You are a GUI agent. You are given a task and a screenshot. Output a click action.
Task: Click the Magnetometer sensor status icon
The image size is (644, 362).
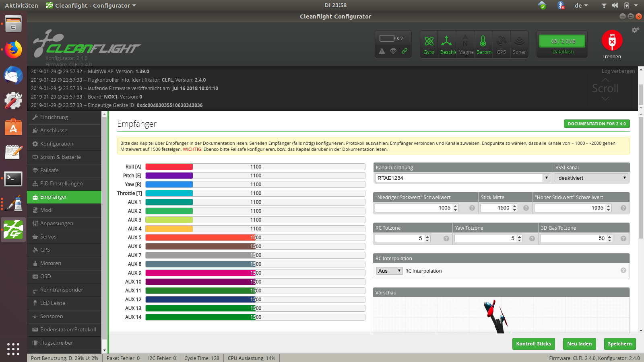point(465,44)
